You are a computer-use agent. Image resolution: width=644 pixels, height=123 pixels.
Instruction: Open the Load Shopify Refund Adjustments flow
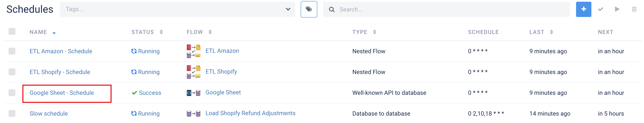coord(250,113)
